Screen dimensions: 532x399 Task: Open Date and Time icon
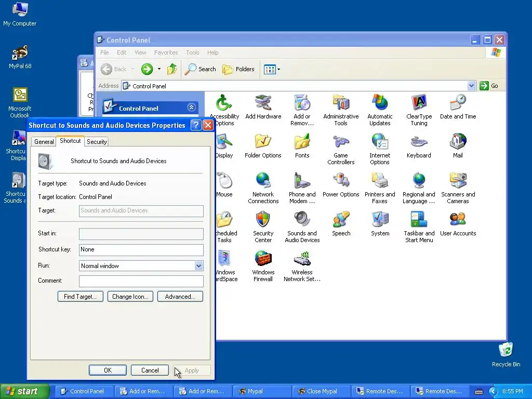coord(458,107)
